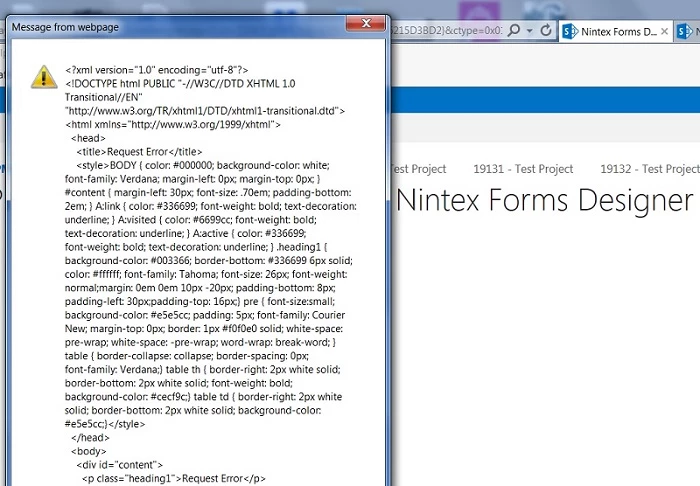Screen dimensions: 700x486
Task: Click the warning icon in the message dialog
Action: pos(44,77)
